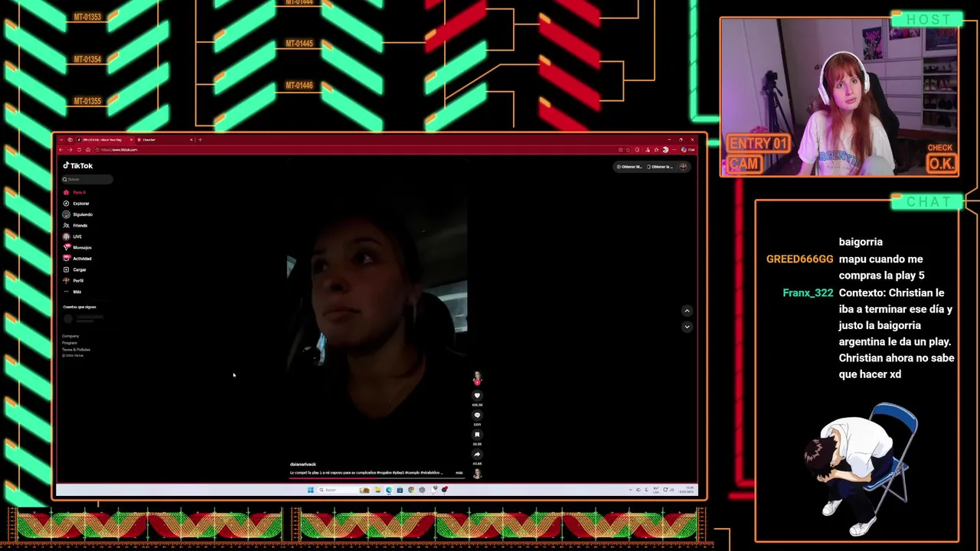Go to browser home page

click(88, 150)
